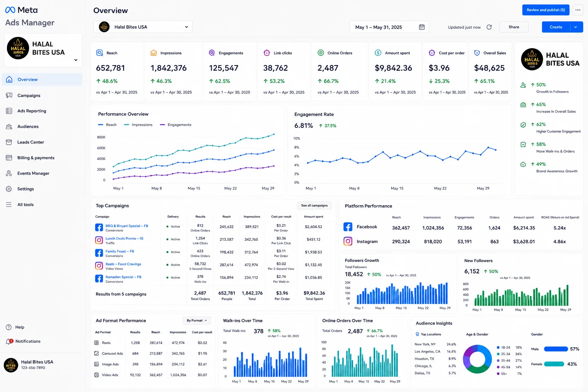588x392 pixels.
Task: Click the Overview home icon in sidebar
Action: pyautogui.click(x=9, y=79)
